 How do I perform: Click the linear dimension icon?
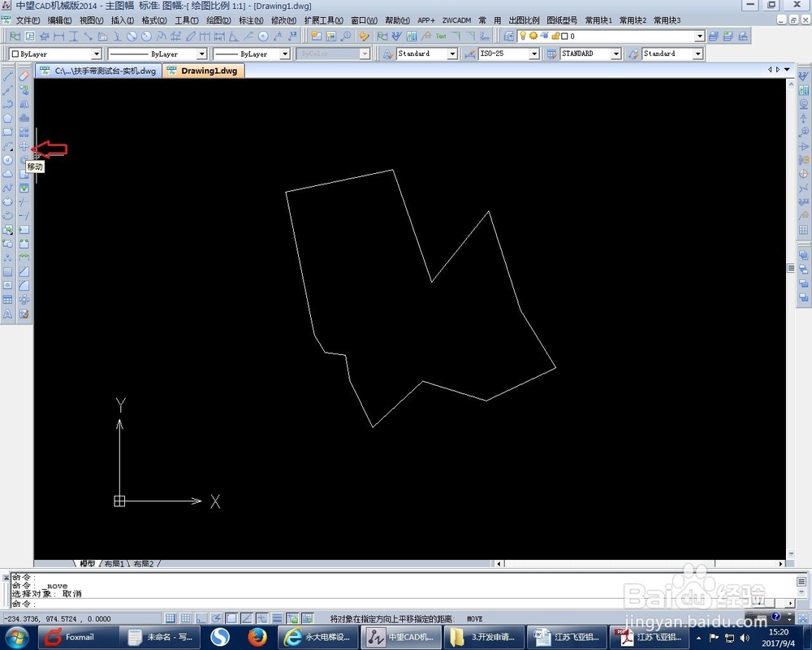pyautogui.click(x=58, y=37)
